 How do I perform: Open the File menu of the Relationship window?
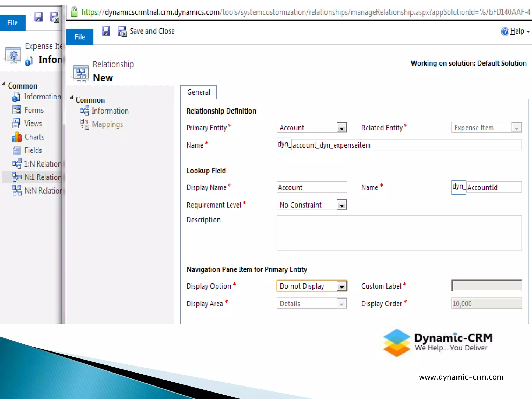pyautogui.click(x=80, y=37)
